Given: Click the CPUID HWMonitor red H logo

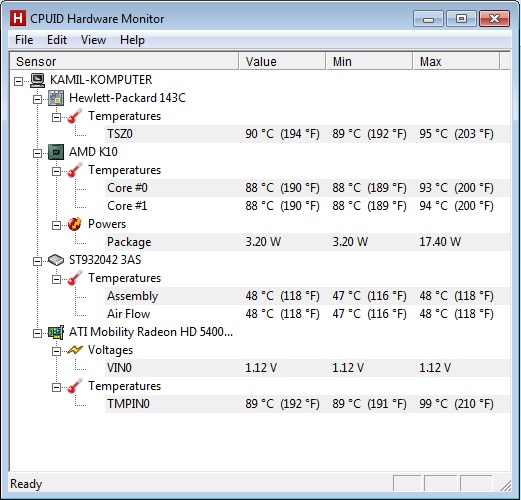Looking at the screenshot, I should click(x=18, y=18).
